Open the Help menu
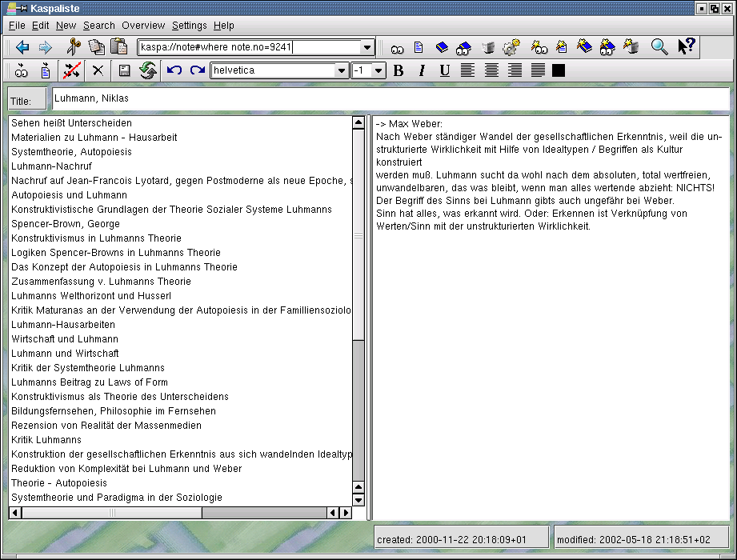 224,26
